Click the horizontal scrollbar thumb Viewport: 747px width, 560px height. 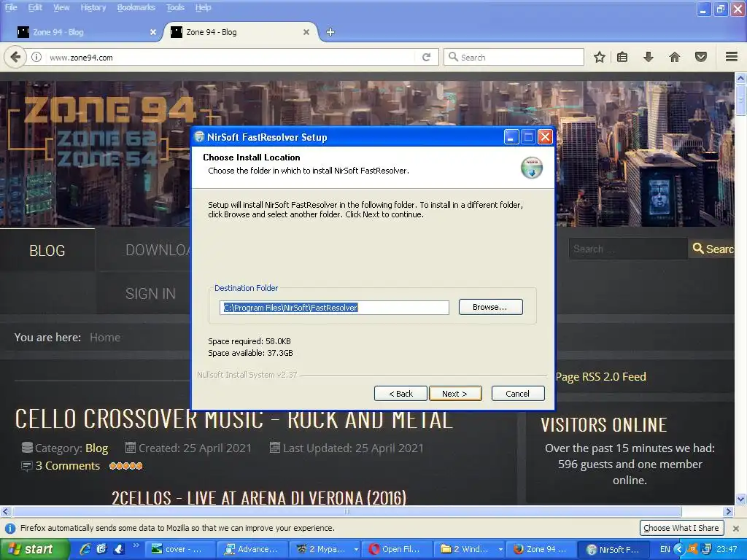(347, 511)
